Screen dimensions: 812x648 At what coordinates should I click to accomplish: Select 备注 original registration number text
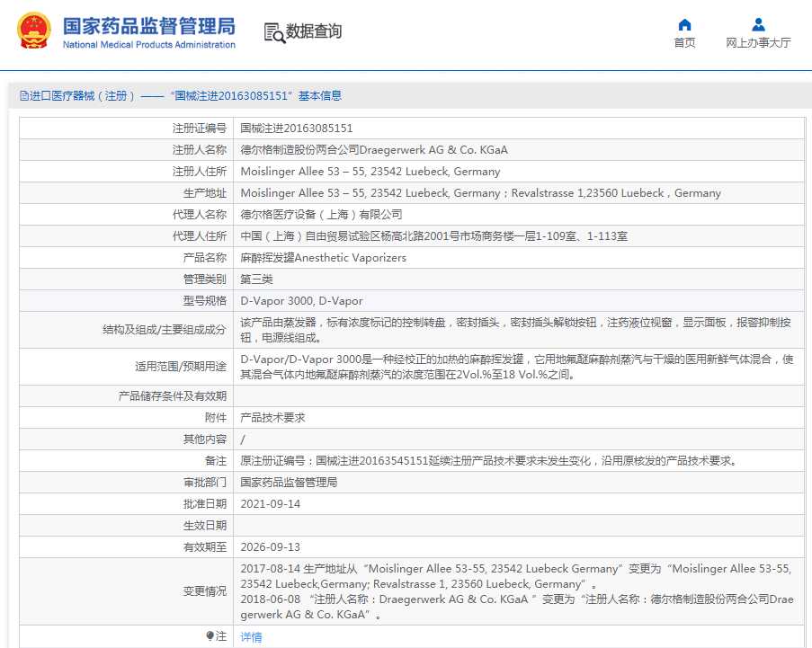click(x=489, y=461)
